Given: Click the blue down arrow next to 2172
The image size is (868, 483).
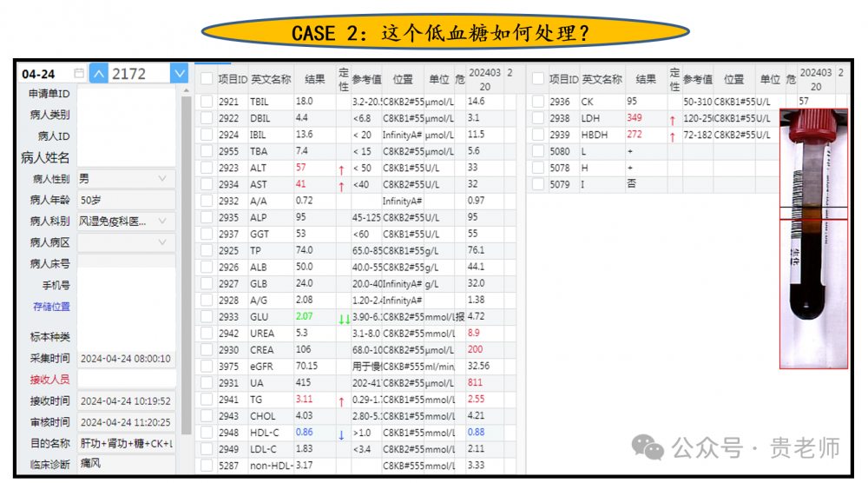Looking at the screenshot, I should (x=180, y=74).
